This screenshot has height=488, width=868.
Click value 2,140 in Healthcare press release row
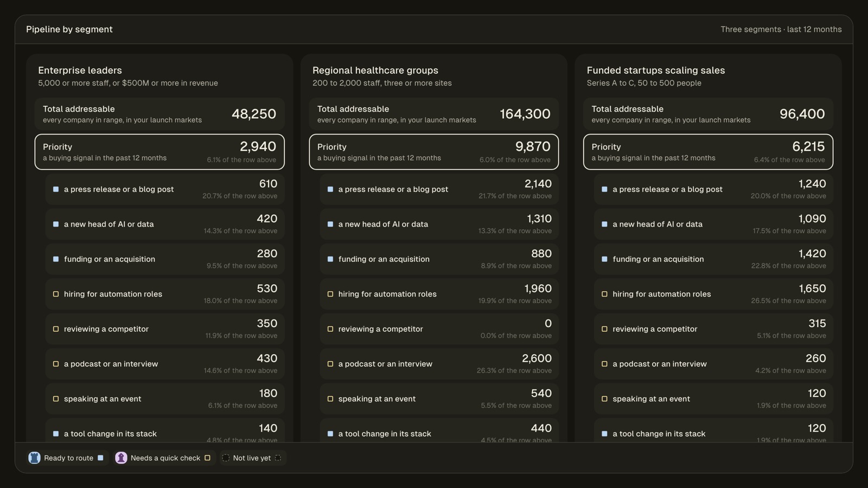538,184
